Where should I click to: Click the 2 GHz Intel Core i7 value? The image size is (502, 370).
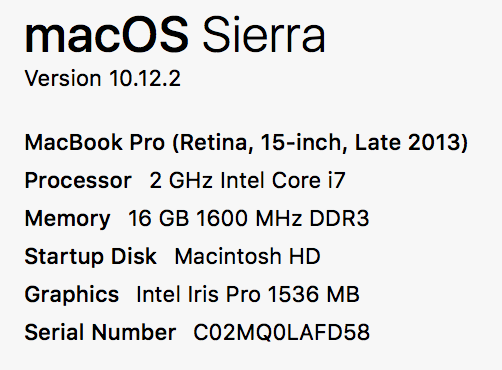[247, 180]
